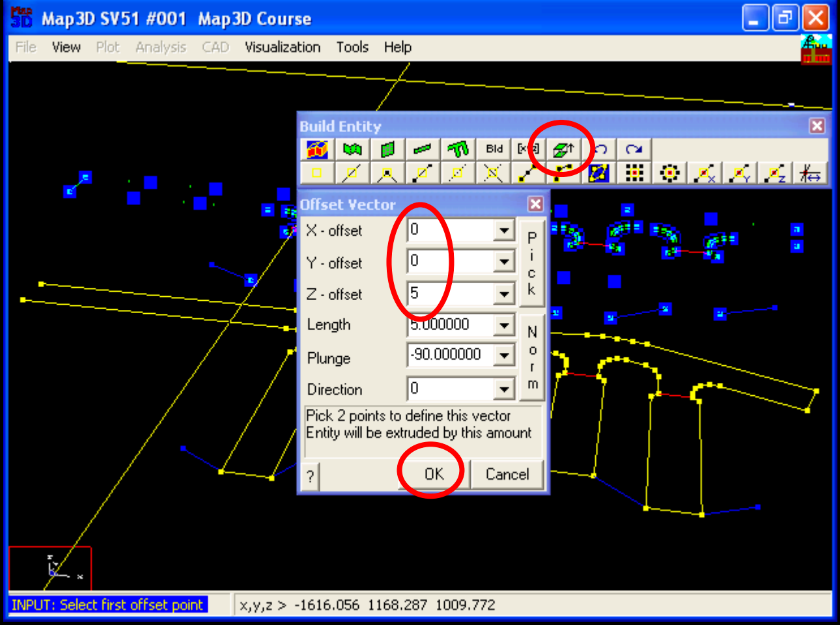The height and width of the screenshot is (625, 840).
Task: Click the x,y,z coordinate readout in status bar
Action: [367, 605]
